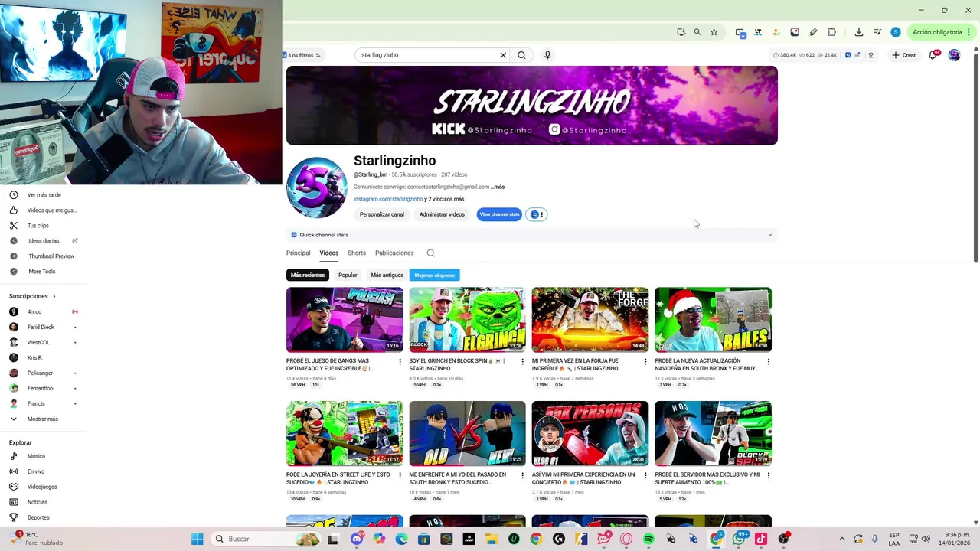Open the media controls icon
Viewport: 980px width, 551px height.
point(877,32)
